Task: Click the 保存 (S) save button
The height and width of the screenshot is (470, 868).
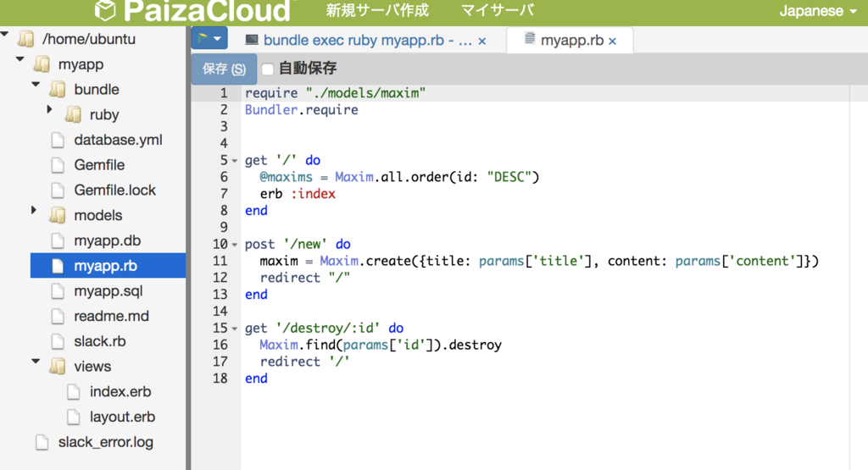Action: 224,69
